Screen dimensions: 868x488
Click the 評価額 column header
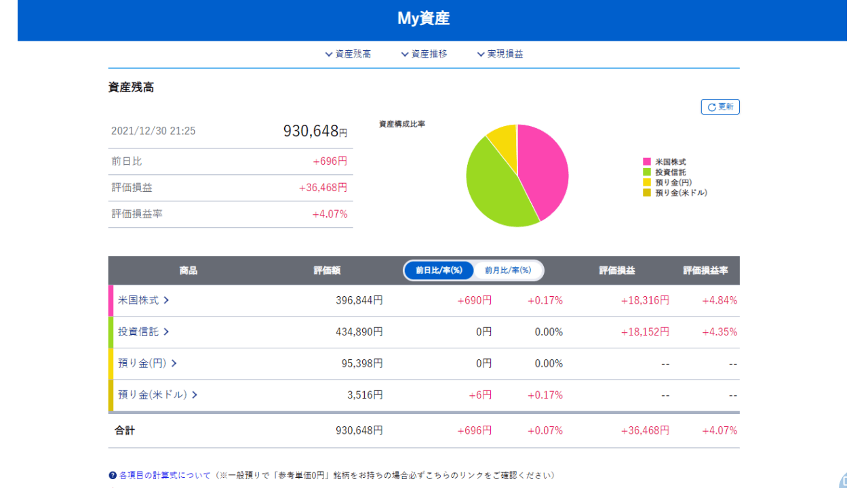327,270
